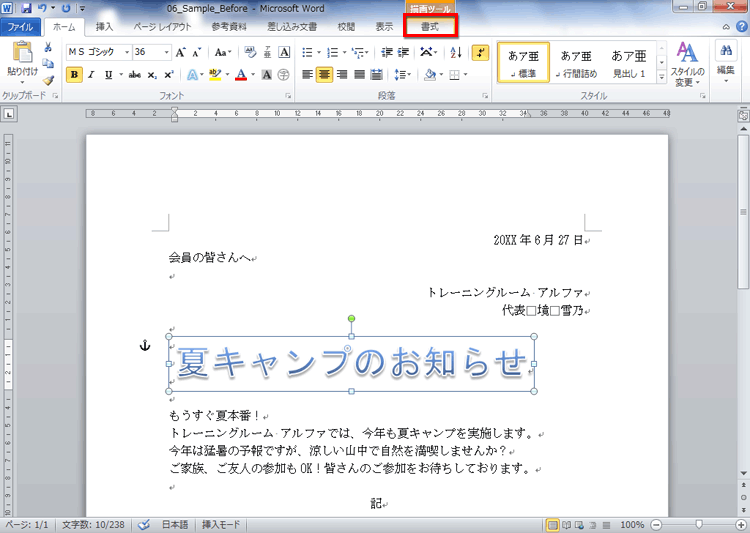Click the text highlight color swatch

pos(215,75)
